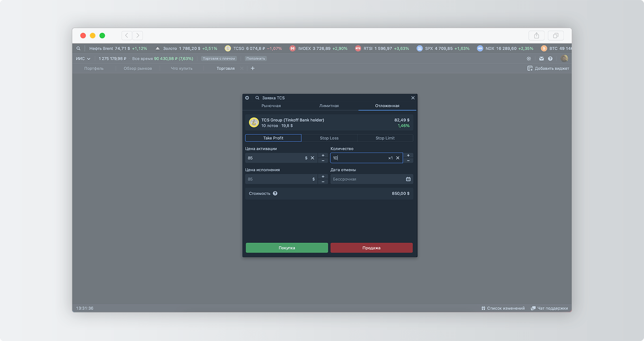The image size is (644, 341).
Task: Click the Дата отмены Бессрочная field
Action: click(372, 179)
